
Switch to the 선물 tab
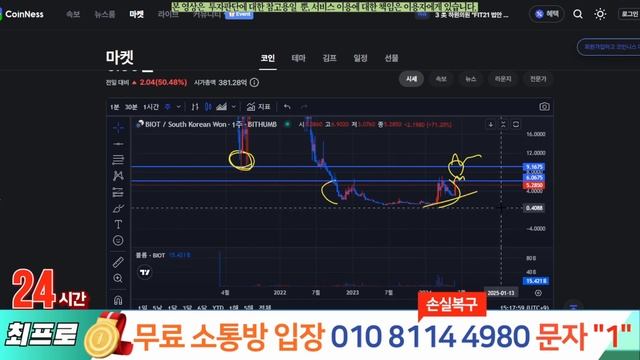[x=391, y=58]
